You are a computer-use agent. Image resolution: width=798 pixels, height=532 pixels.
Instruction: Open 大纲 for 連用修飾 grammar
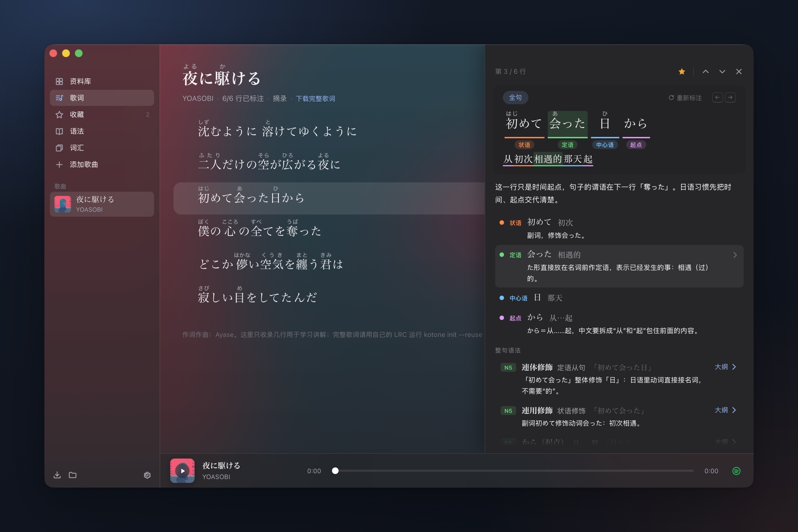(725, 410)
